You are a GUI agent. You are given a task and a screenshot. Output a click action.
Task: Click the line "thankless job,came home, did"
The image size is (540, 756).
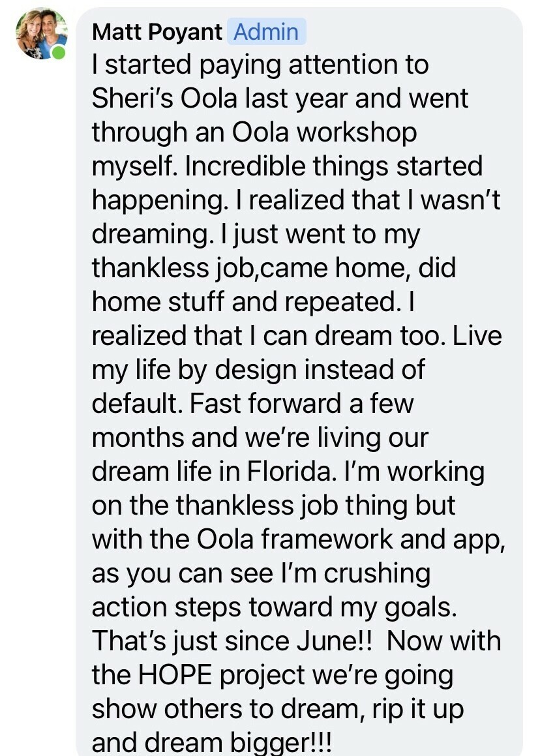click(x=273, y=268)
